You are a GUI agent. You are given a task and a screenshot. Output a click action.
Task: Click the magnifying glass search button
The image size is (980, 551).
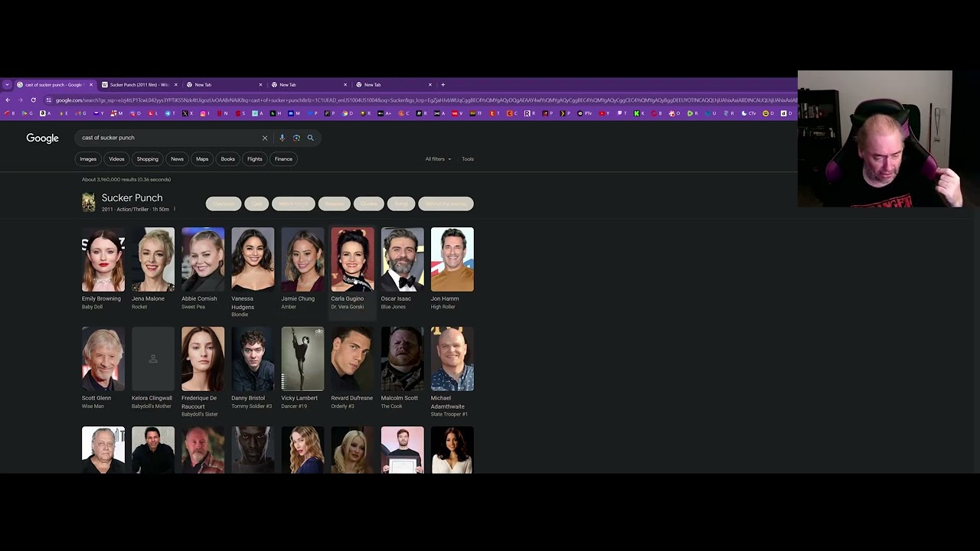click(310, 138)
